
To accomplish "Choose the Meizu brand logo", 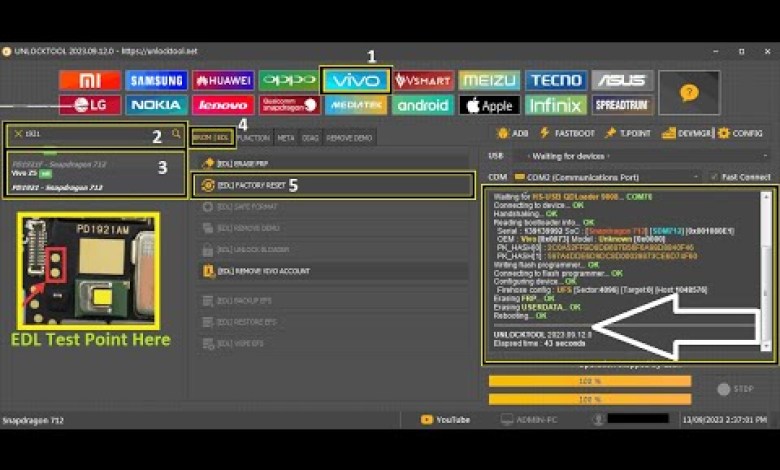I will click(x=489, y=80).
